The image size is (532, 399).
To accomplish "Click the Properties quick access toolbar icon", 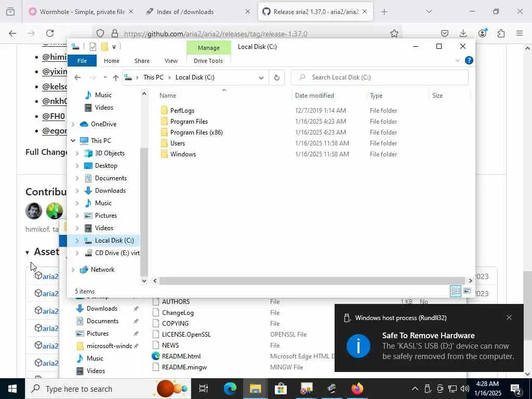I will [x=92, y=47].
